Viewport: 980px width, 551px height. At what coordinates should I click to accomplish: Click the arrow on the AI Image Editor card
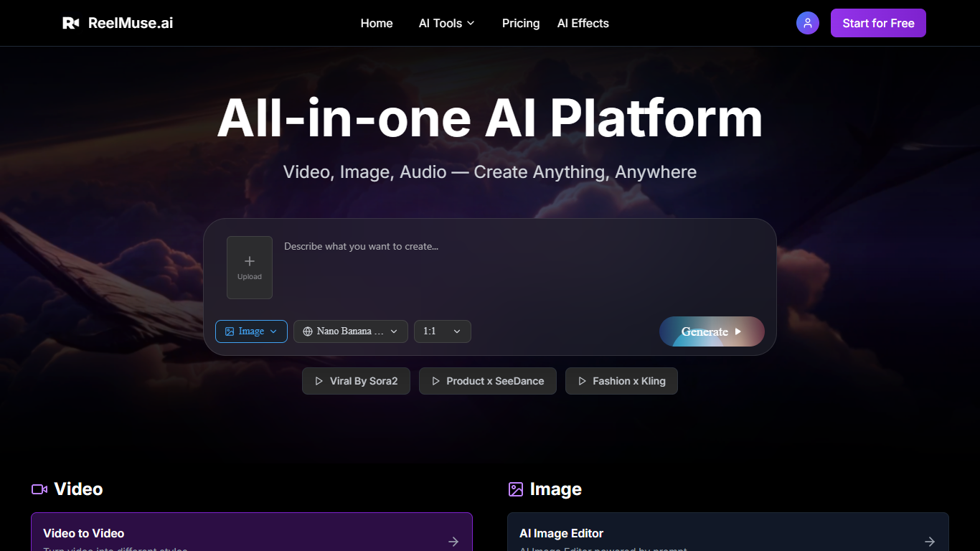(930, 542)
